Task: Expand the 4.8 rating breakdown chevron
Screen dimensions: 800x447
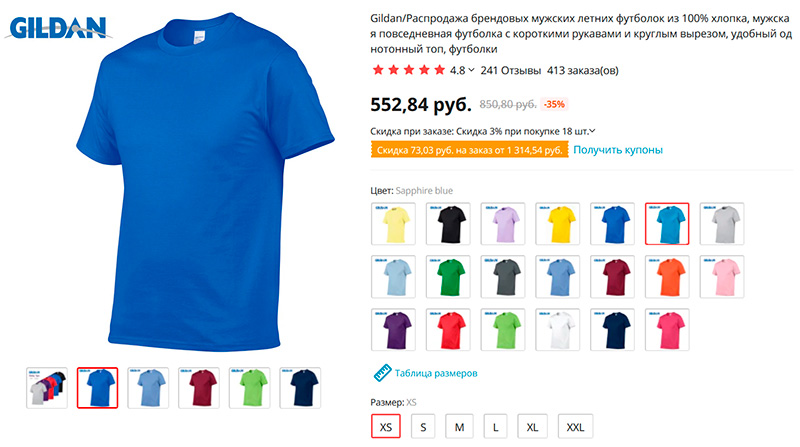Action: 471,70
